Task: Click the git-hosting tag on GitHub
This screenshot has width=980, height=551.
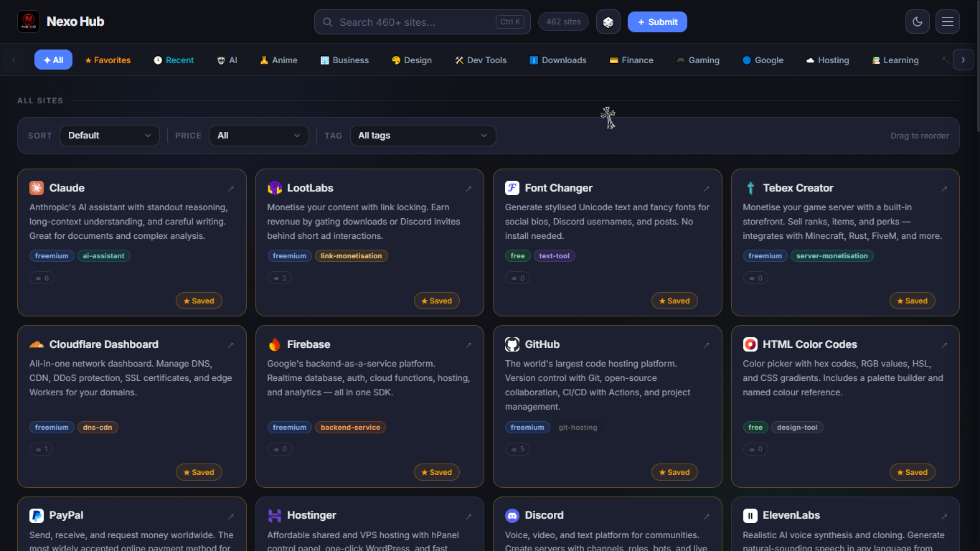Action: click(x=578, y=428)
